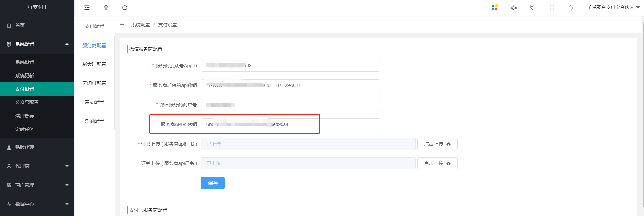This screenshot has width=644, height=216.
Task: Expand the 代理商 menu arrow
Action: point(67,166)
